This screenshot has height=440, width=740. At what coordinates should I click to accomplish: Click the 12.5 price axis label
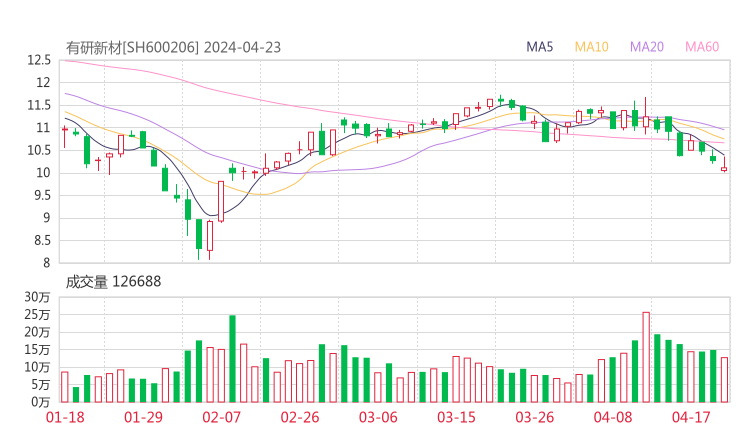[39, 60]
